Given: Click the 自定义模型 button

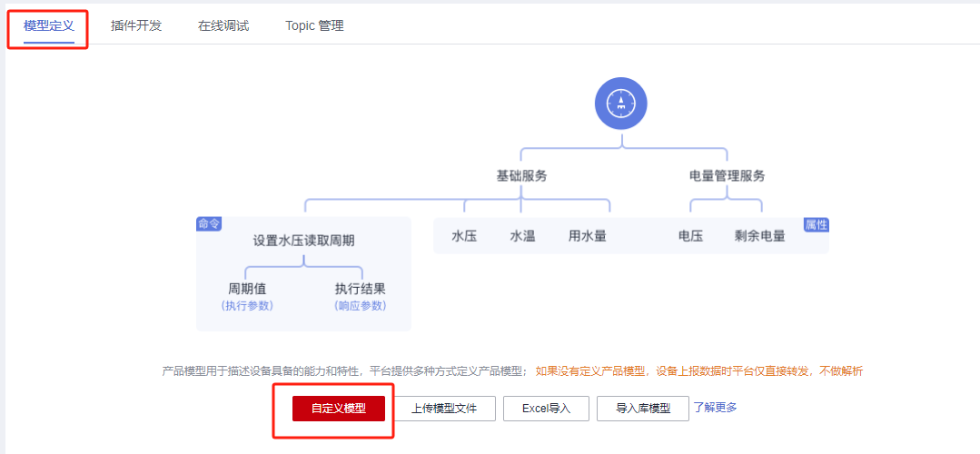Looking at the screenshot, I should click(339, 409).
